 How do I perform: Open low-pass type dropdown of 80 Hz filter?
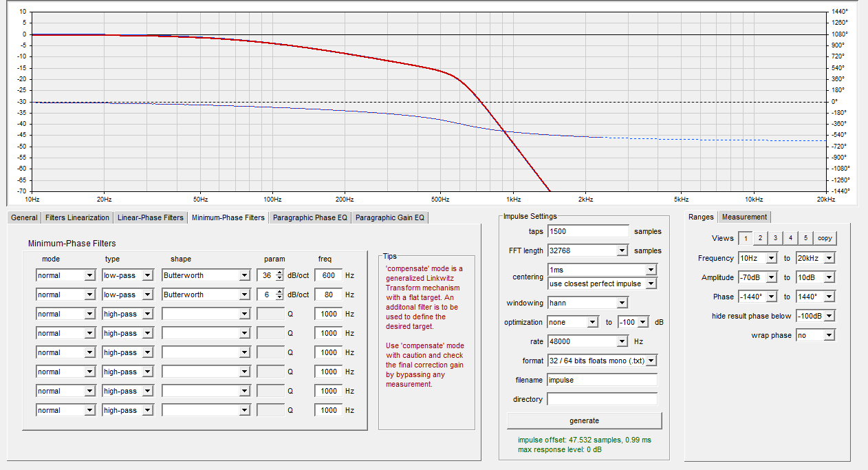coord(128,295)
